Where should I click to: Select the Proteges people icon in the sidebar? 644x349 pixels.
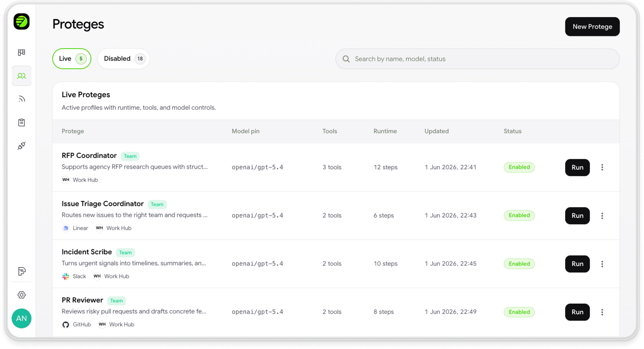(22, 76)
